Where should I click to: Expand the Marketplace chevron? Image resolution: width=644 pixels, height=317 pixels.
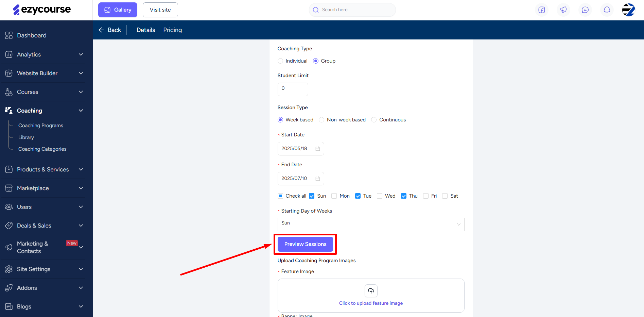coord(81,188)
